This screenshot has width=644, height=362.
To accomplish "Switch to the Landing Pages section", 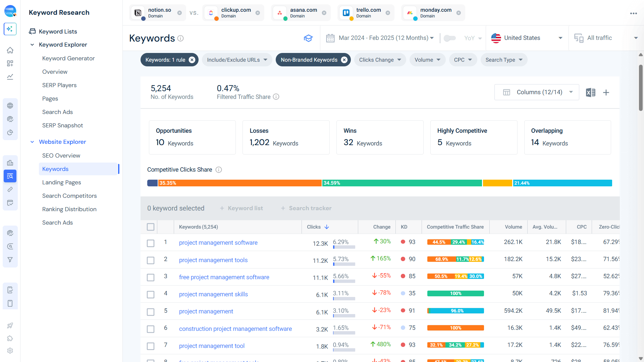I will point(61,182).
